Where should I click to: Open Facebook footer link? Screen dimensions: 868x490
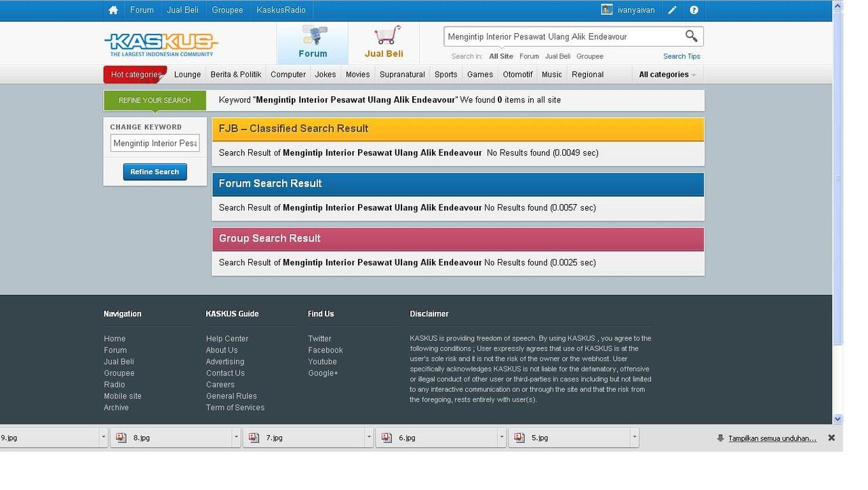(x=325, y=350)
